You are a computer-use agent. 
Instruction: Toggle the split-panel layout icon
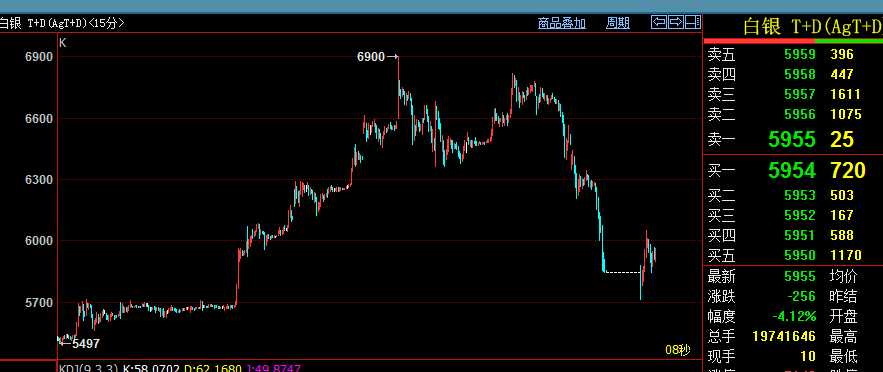coord(693,22)
